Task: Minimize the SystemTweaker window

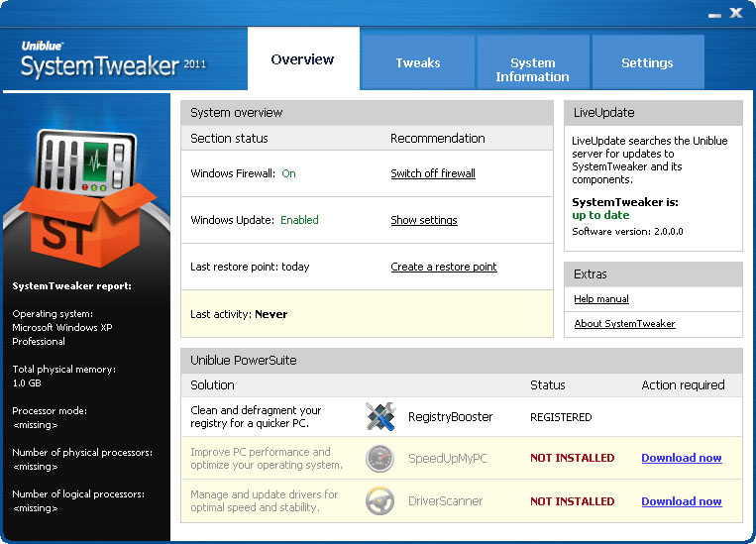Action: [714, 15]
